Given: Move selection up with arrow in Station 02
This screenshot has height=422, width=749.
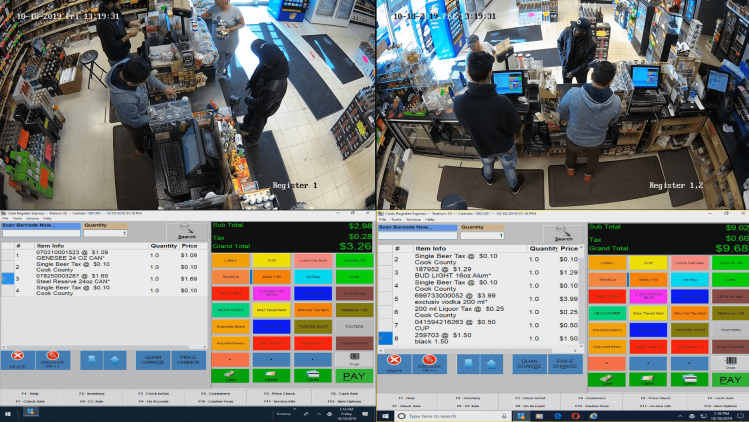Looking at the screenshot, I should (x=115, y=360).
